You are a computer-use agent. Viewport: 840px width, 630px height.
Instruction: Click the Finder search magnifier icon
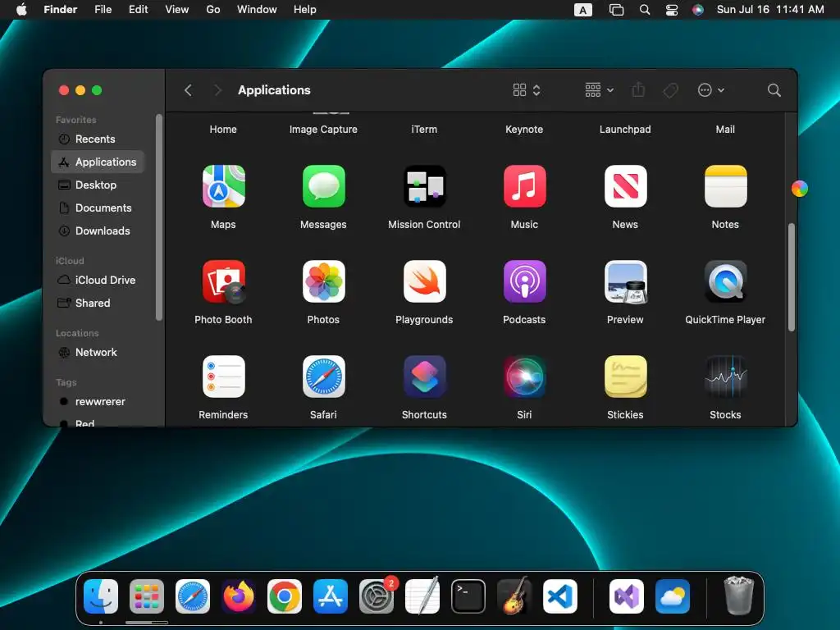(x=774, y=90)
